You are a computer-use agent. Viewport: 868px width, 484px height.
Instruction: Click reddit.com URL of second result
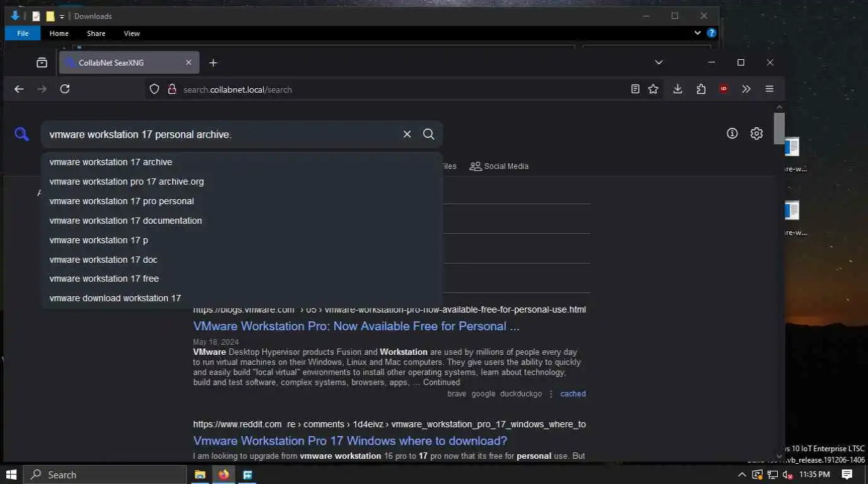389,424
